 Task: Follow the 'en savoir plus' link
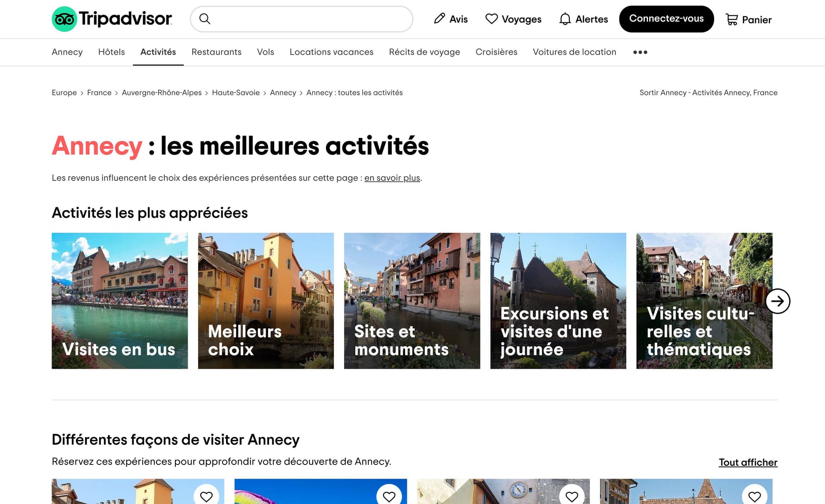392,178
